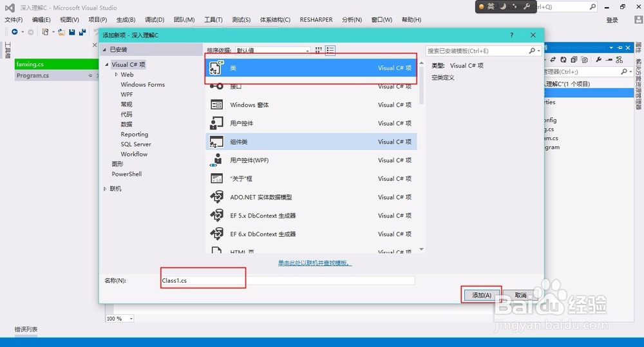The image size is (644, 347).
Task: Open the 错误列表 panel tab
Action: 26,330
